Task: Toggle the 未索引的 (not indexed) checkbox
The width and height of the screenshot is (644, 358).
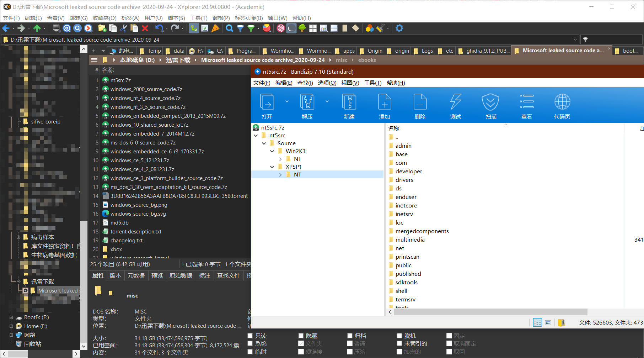Action: tap(399, 343)
